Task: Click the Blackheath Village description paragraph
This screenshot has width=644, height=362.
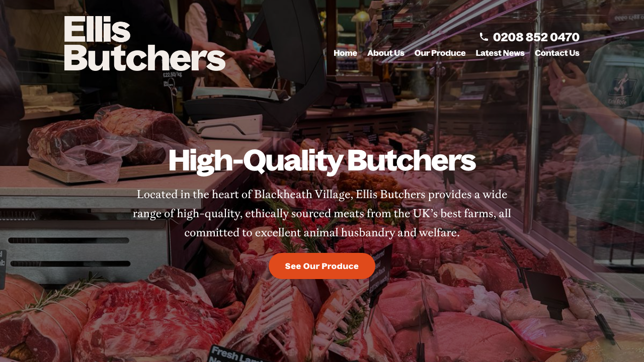Action: click(322, 214)
